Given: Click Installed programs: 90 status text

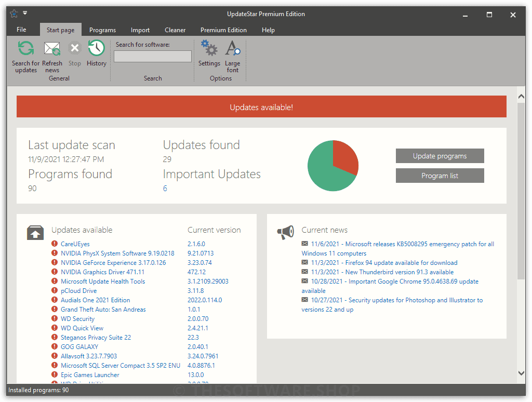Looking at the screenshot, I should pos(38,390).
